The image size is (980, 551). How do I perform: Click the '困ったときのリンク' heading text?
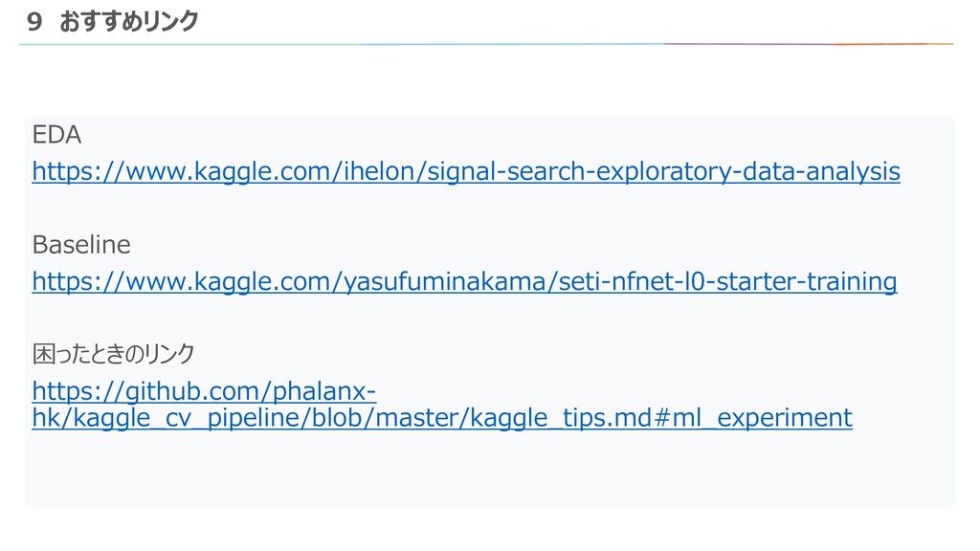113,355
